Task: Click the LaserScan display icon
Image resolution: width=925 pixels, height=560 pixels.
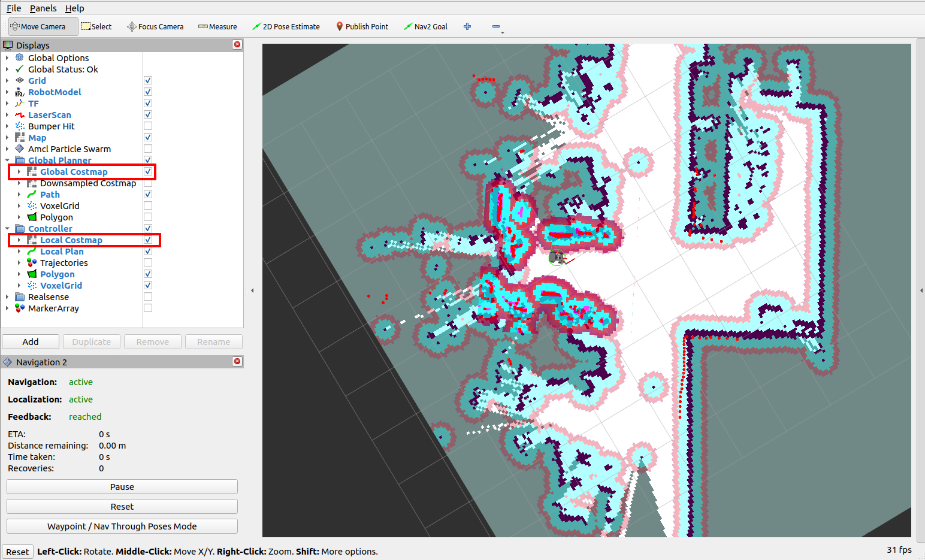Action: pos(20,115)
